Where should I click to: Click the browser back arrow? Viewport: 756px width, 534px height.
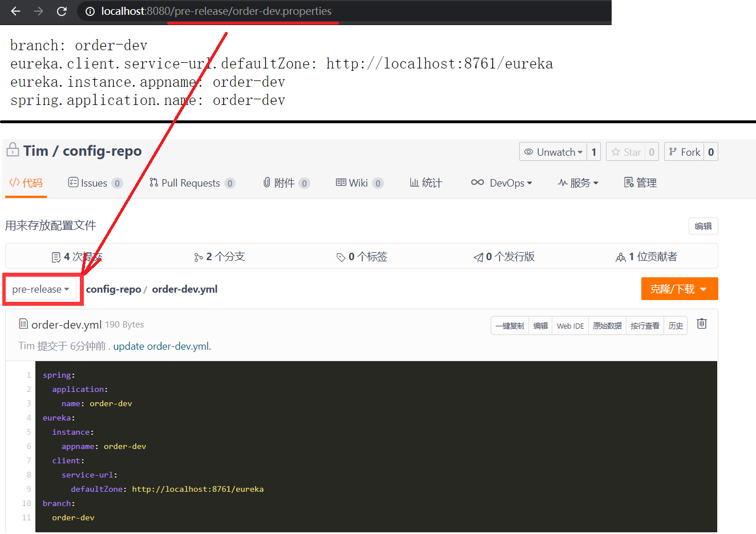[15, 11]
